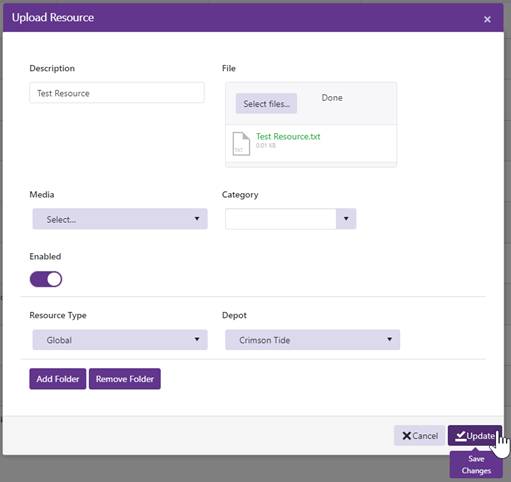Click the Select files button
Screen dimensions: 511x482
tap(266, 103)
